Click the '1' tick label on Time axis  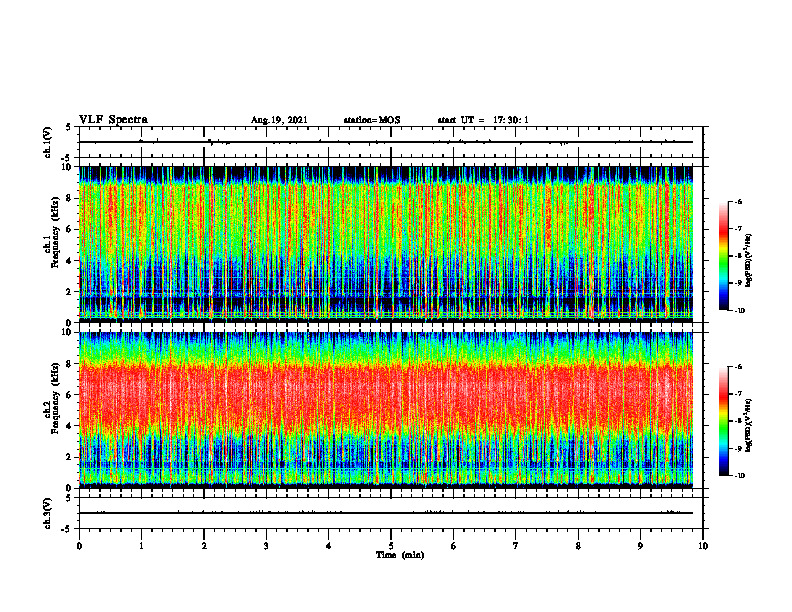tap(141, 546)
